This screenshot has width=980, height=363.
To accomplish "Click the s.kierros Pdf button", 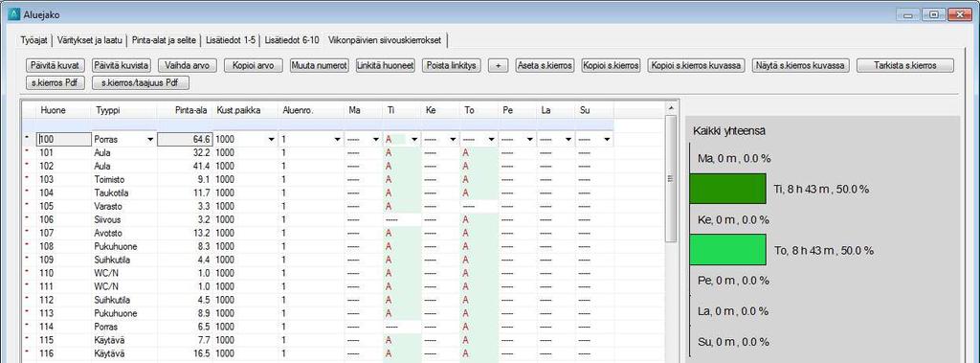I will pyautogui.click(x=55, y=82).
